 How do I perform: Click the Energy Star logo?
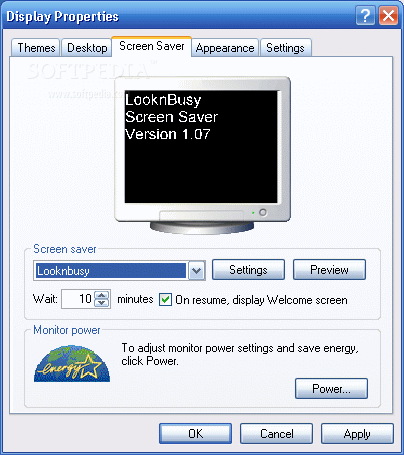(72, 364)
